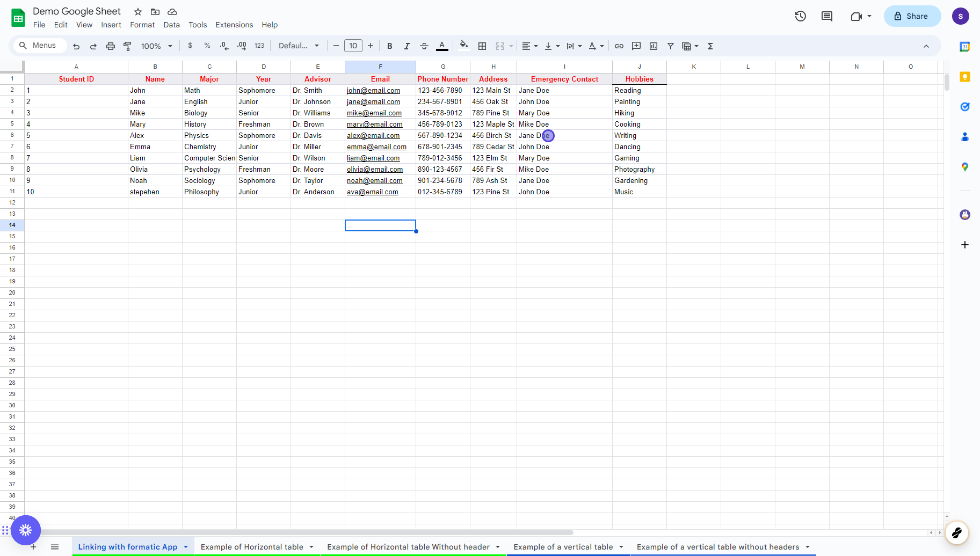
Task: Create a filter with the Filter icon
Action: coord(671,46)
